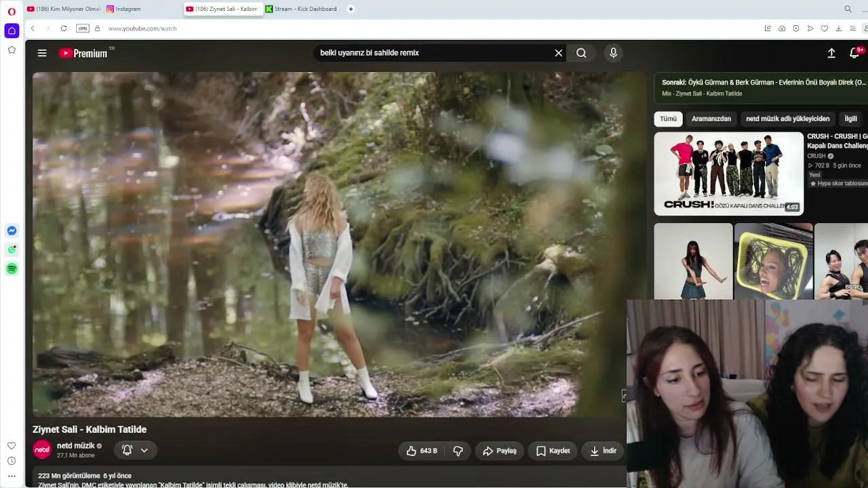Switch to the Stream - Kick Dashboard tab
Screen dimensions: 868x488
pyautogui.click(x=302, y=9)
